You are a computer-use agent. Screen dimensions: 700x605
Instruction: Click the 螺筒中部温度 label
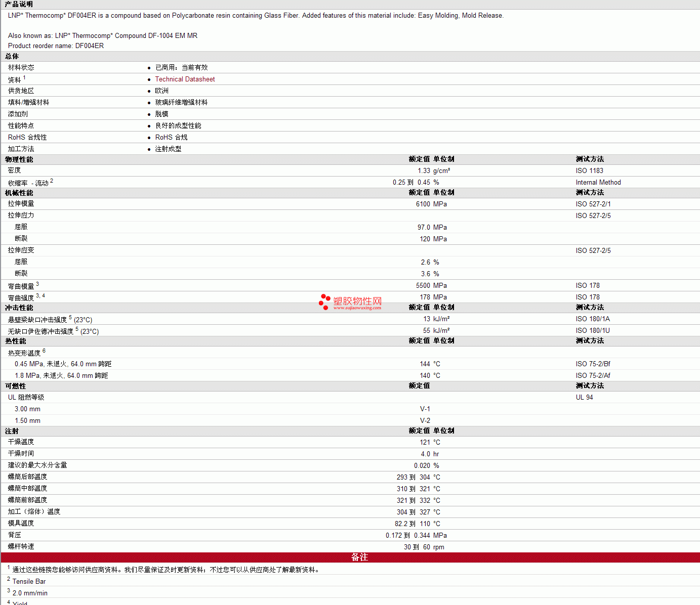pyautogui.click(x=28, y=489)
